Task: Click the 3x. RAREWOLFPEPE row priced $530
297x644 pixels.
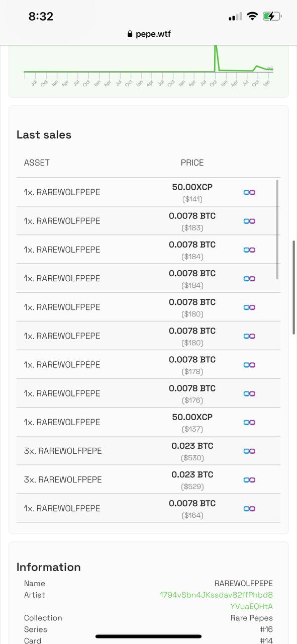Action: click(x=148, y=451)
